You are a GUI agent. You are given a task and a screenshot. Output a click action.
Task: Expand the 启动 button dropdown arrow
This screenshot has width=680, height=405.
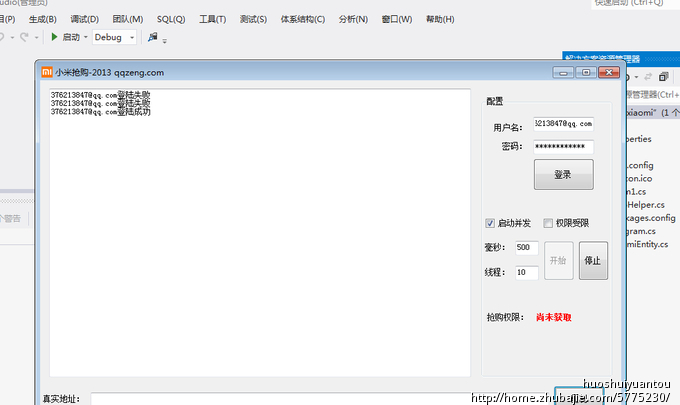click(85, 37)
